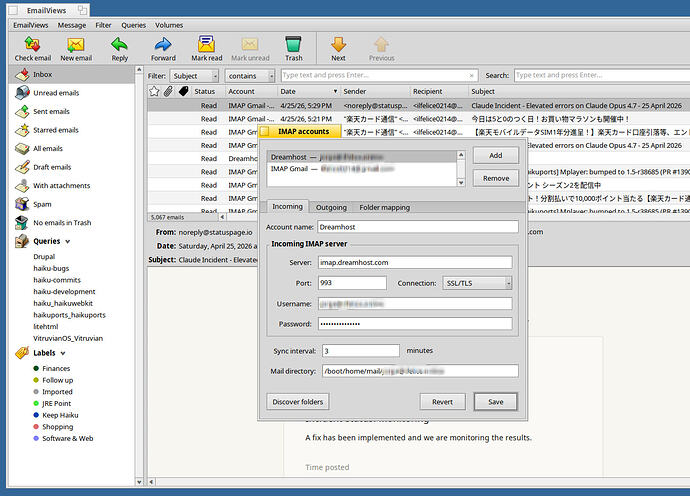Click the Date column sort arrow
This screenshot has height=496, width=690.
point(335,92)
